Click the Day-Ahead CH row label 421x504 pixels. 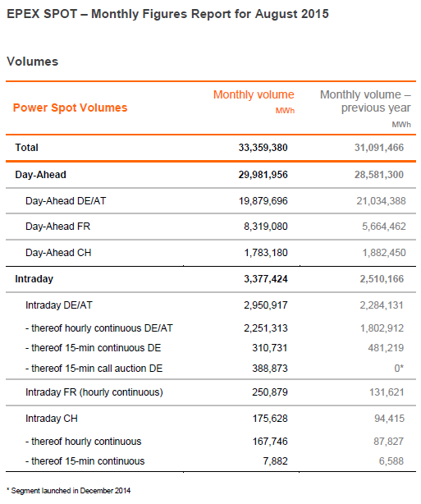pos(58,253)
